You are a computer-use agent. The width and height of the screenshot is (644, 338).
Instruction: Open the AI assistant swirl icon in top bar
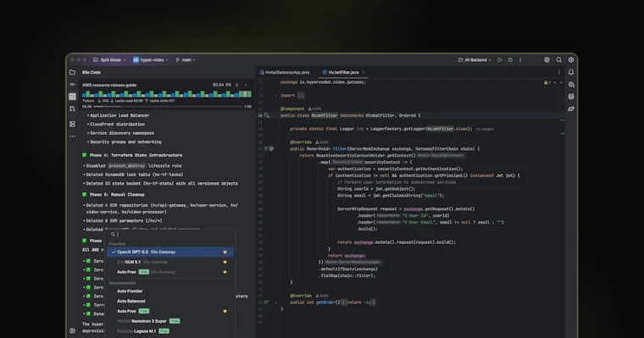click(547, 60)
